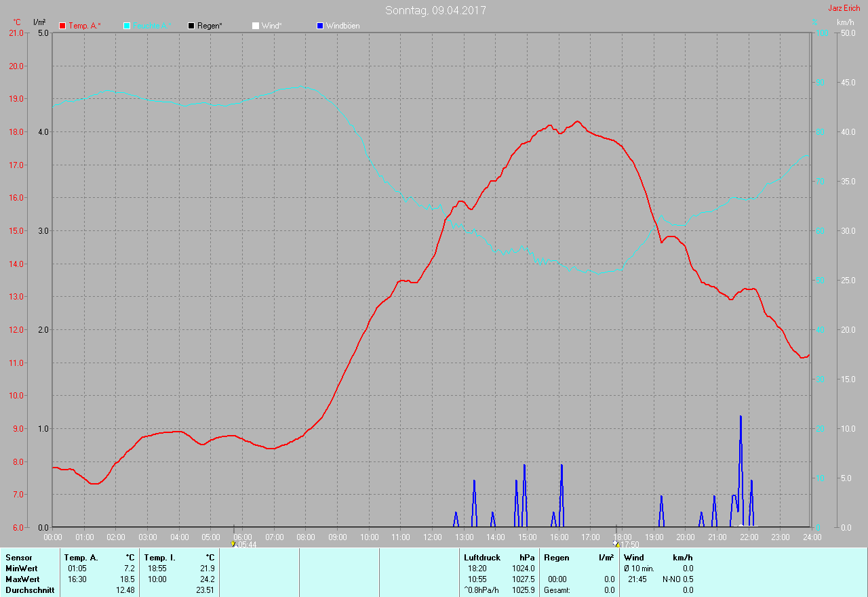Click the white Wind legend swatch
The height and width of the screenshot is (597, 868).
[x=256, y=26]
